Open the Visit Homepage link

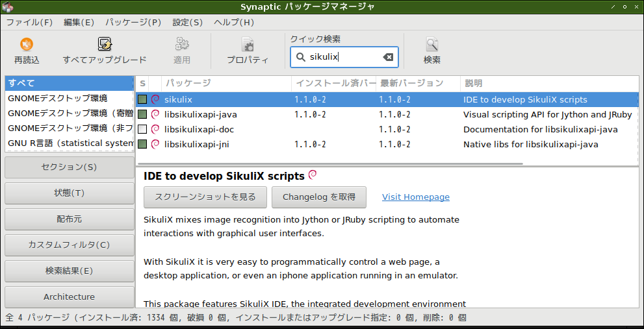(x=416, y=197)
